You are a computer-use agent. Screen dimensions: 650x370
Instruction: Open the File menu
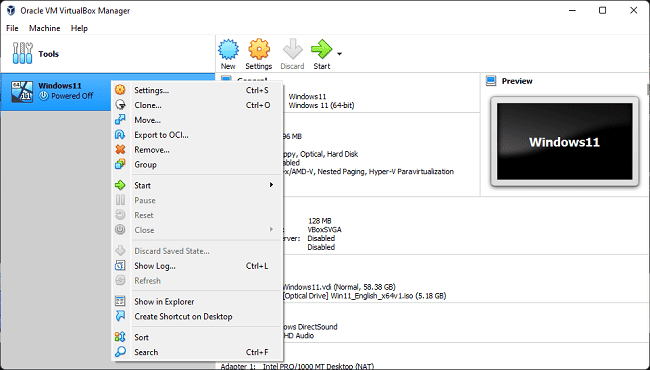pos(12,28)
